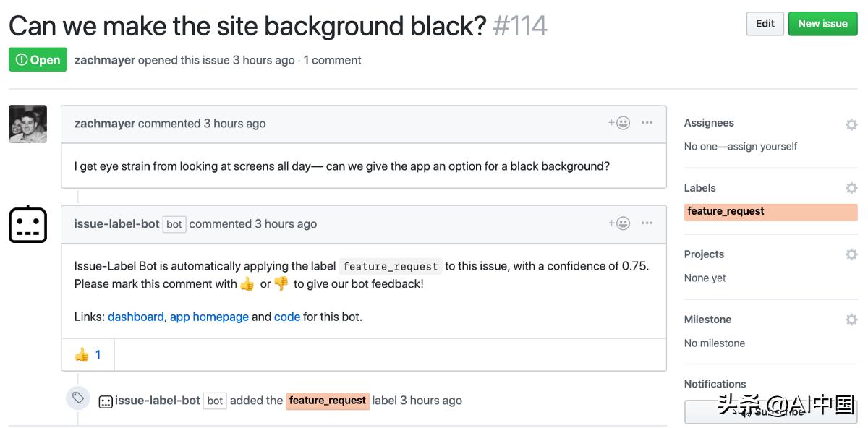Click zachmayer's profile avatar

(27, 124)
